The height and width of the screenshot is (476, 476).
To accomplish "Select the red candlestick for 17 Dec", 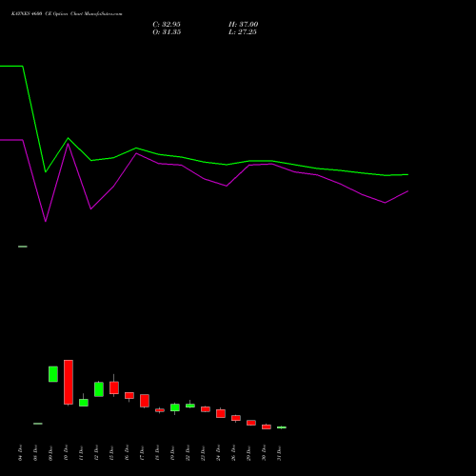I will pos(145,401).
